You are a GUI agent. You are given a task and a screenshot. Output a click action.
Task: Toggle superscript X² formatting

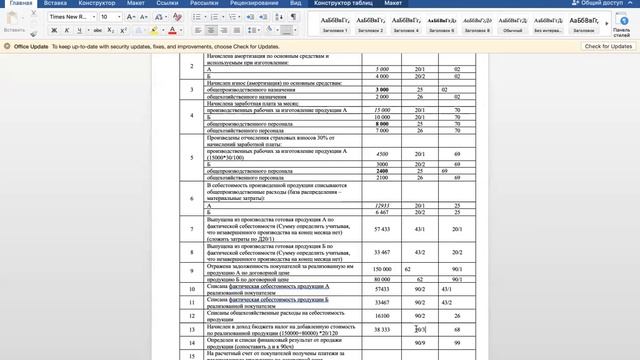pos(123,30)
